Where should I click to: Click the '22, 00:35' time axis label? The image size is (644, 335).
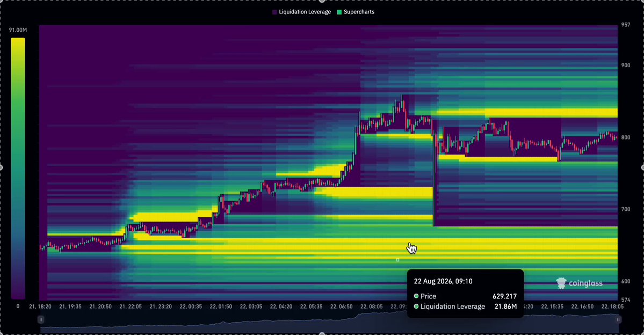click(191, 307)
